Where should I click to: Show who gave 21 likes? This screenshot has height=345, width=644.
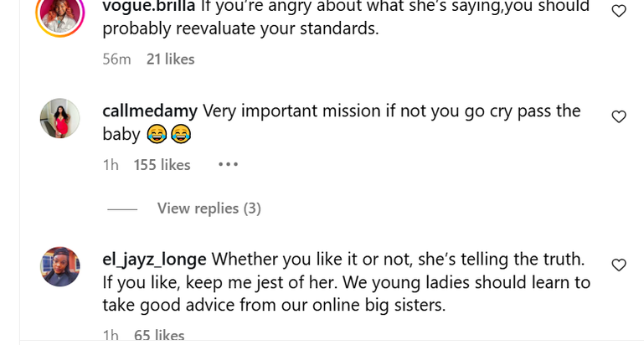[x=170, y=59]
